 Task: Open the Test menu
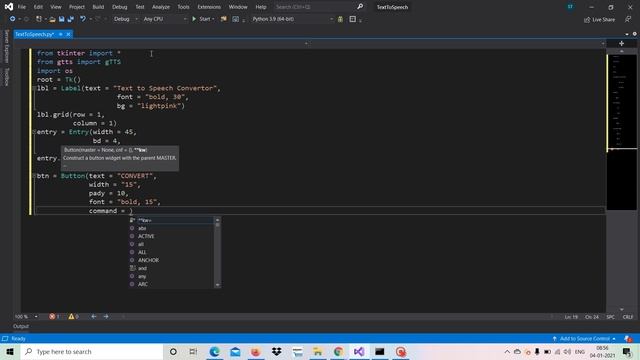(x=140, y=7)
